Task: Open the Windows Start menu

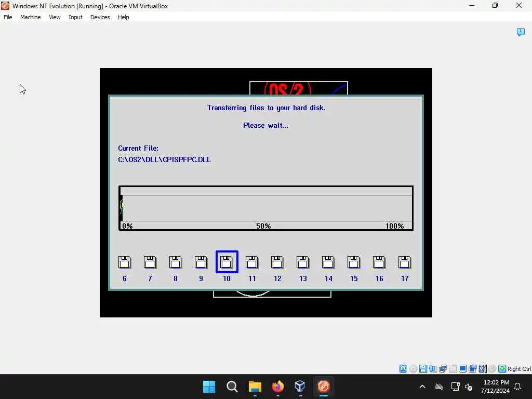Action: (x=209, y=387)
